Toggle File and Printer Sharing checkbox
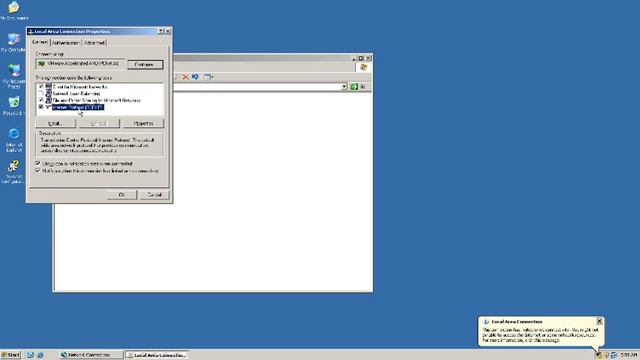 tap(41, 100)
